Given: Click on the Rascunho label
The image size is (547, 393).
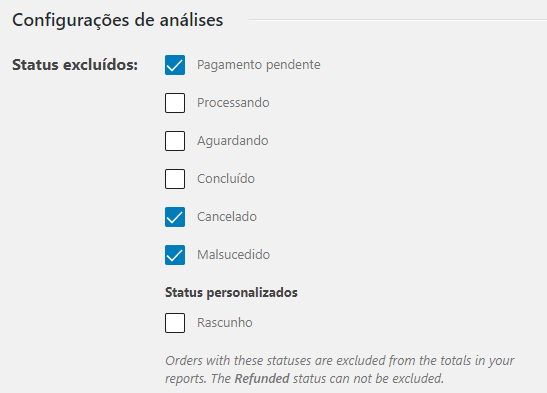Looking at the screenshot, I should 225,323.
